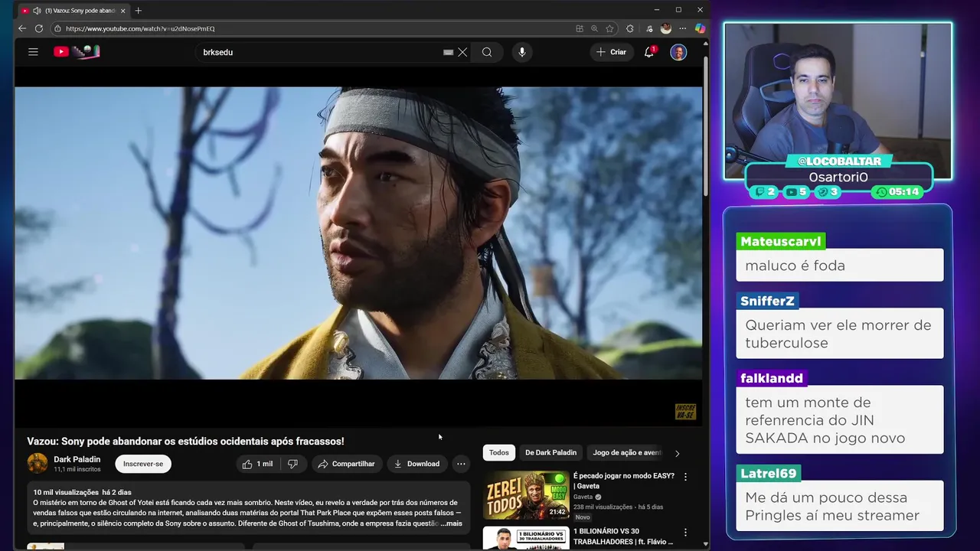
Task: Click the '11,1 mil inscritos' subscriber count
Action: (x=77, y=469)
